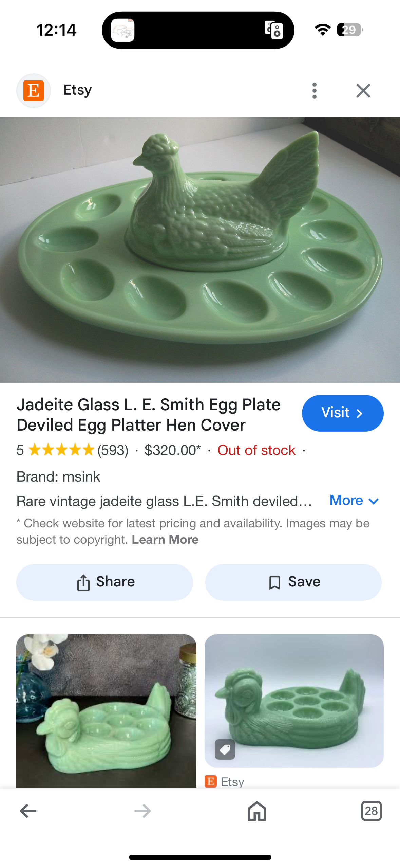The width and height of the screenshot is (400, 868).
Task: Tap the price tag badge icon
Action: (x=225, y=749)
